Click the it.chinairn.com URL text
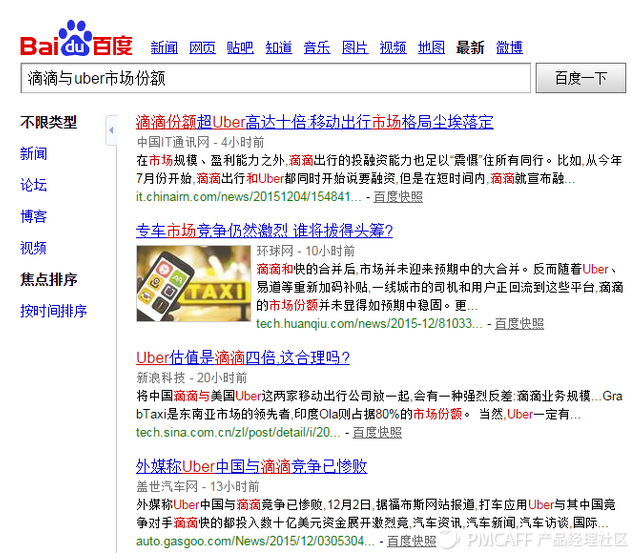This screenshot has height=560, width=639. click(x=249, y=197)
